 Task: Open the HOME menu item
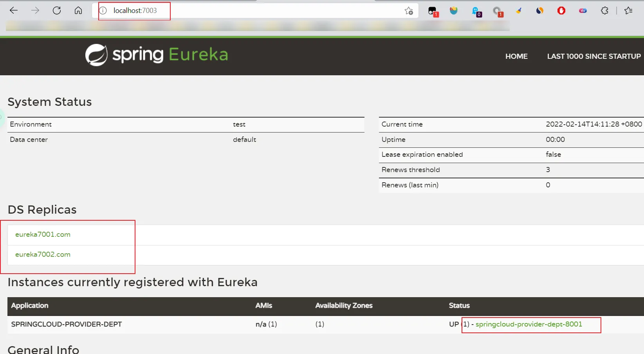pyautogui.click(x=516, y=56)
